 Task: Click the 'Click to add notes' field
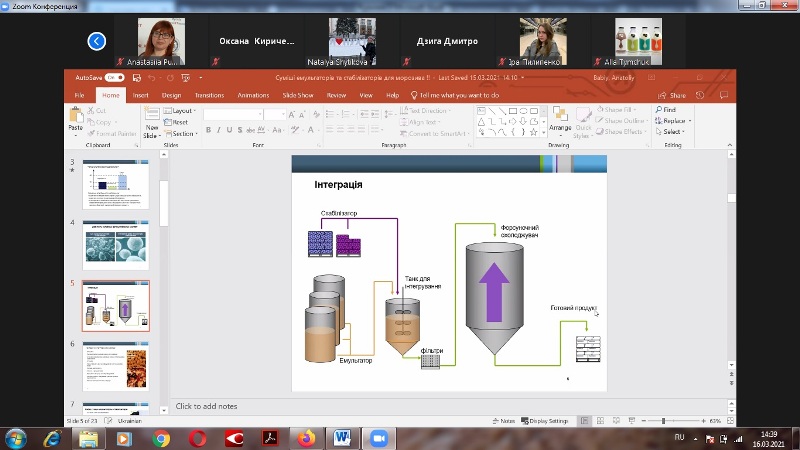point(207,407)
